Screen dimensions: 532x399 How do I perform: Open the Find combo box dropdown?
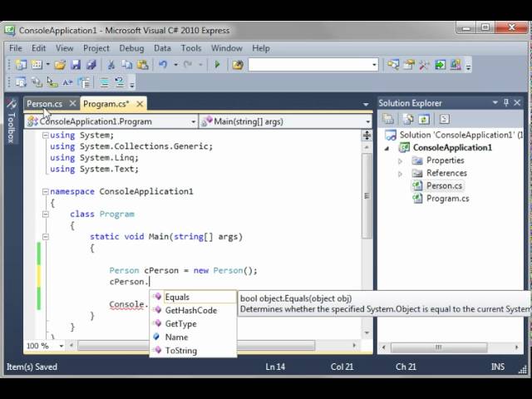click(374, 65)
